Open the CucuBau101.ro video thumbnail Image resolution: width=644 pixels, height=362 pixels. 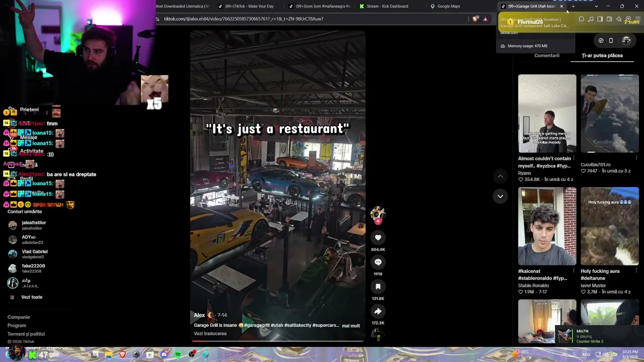(x=610, y=114)
